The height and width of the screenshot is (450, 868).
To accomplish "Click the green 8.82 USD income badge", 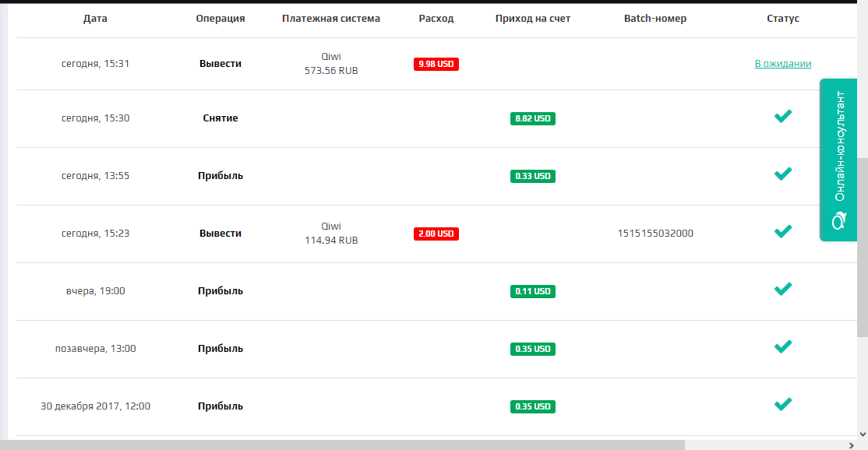I will click(x=532, y=118).
